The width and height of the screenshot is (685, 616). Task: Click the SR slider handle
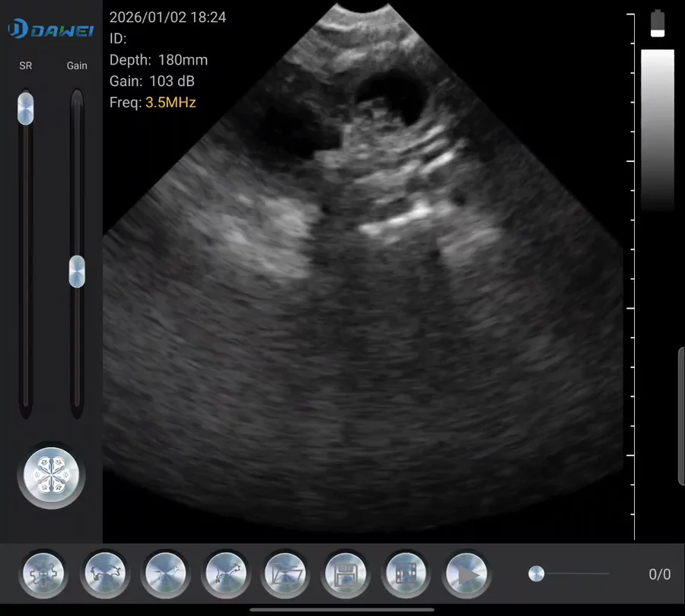click(26, 109)
